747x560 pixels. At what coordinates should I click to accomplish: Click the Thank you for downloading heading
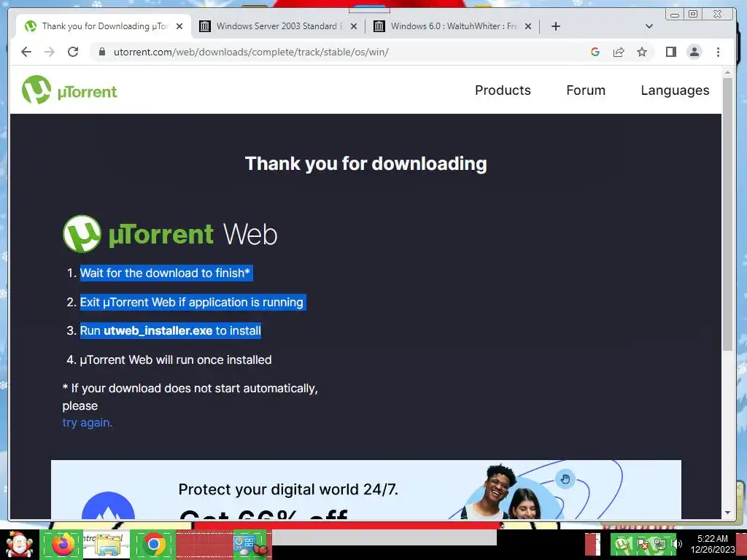click(366, 163)
